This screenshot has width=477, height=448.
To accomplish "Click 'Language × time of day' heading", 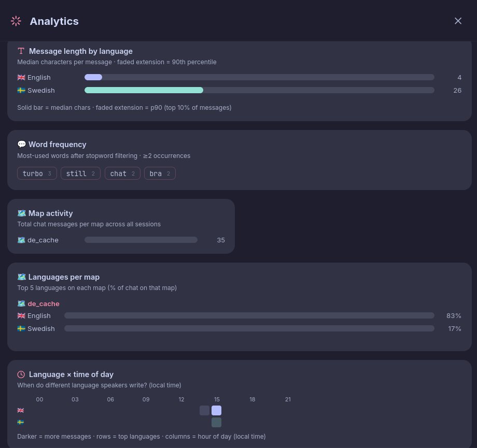I will (71, 374).
